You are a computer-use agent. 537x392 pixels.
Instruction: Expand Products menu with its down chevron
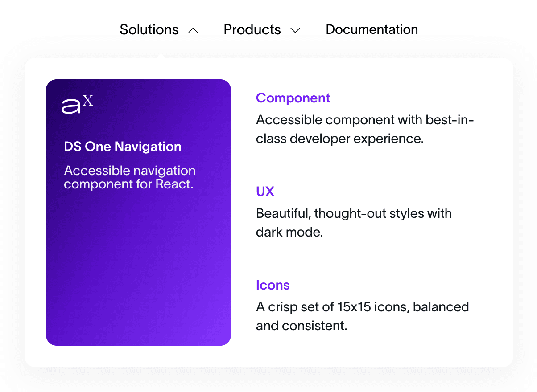295,30
